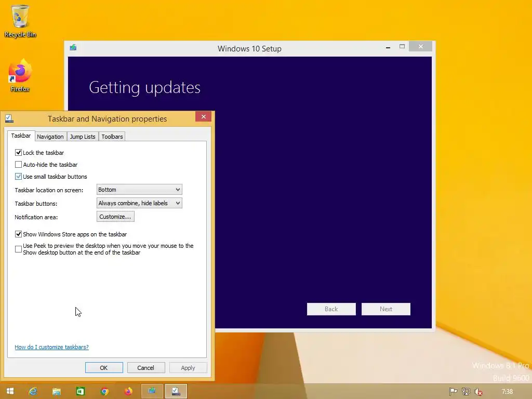Maximize the Windows 10 Setup window
532x399 pixels.
[402, 46]
